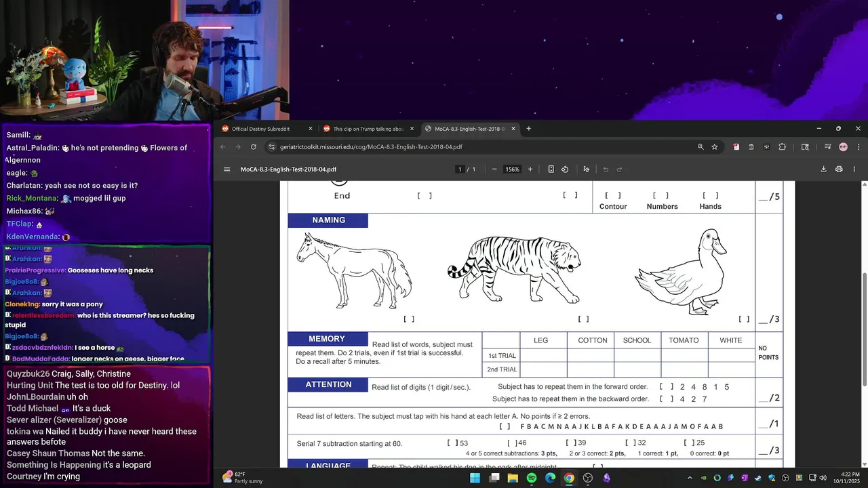Open Spotify from the taskbar
The image size is (868, 488).
[x=532, y=478]
